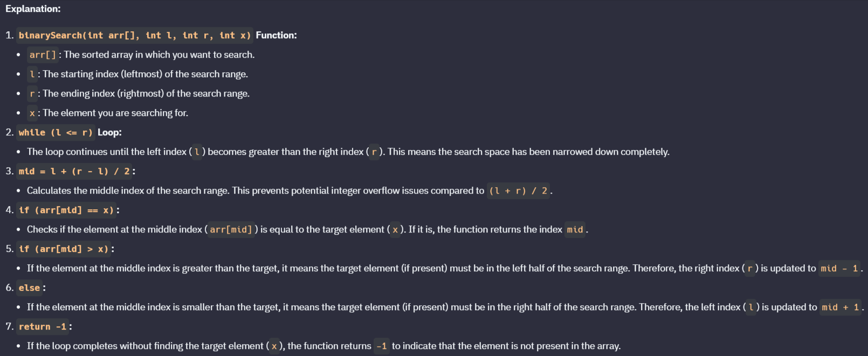The image size is (868, 356).
Task: Click the "Function:" bold label
Action: point(276,36)
